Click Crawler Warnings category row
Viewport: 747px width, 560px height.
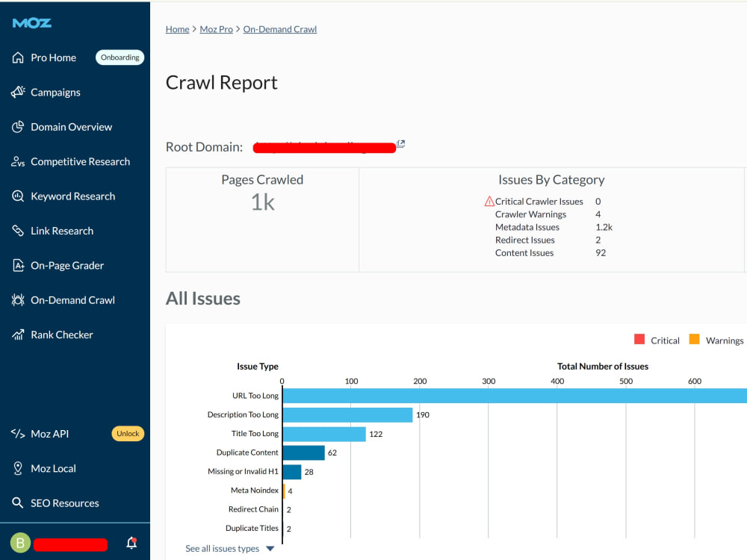(x=548, y=214)
